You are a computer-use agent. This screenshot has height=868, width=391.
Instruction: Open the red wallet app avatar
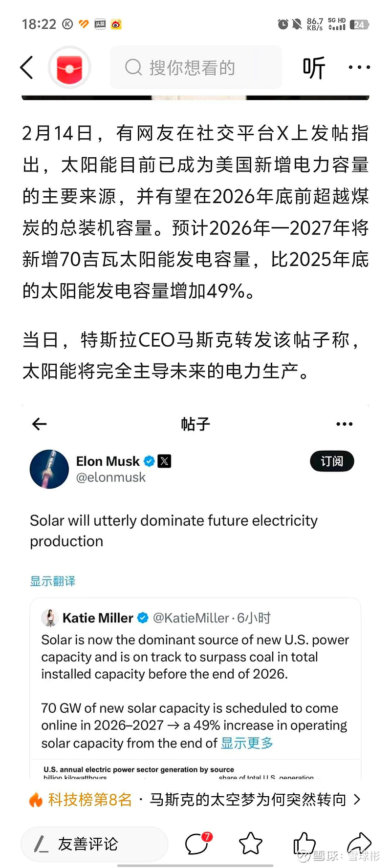coord(69,68)
